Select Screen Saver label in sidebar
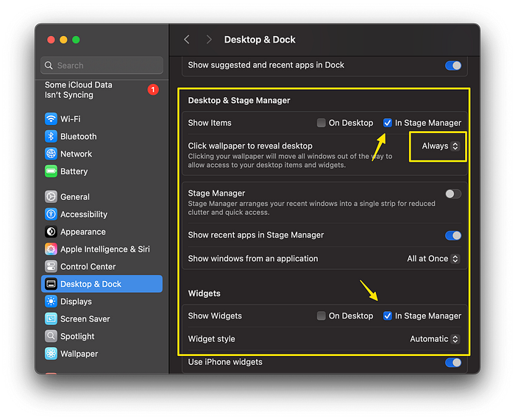Viewport: 515px width, 420px height. (x=85, y=318)
